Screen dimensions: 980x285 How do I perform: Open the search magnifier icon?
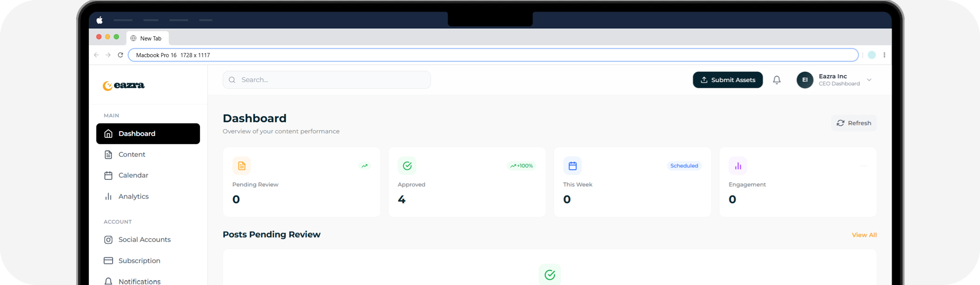click(x=232, y=80)
